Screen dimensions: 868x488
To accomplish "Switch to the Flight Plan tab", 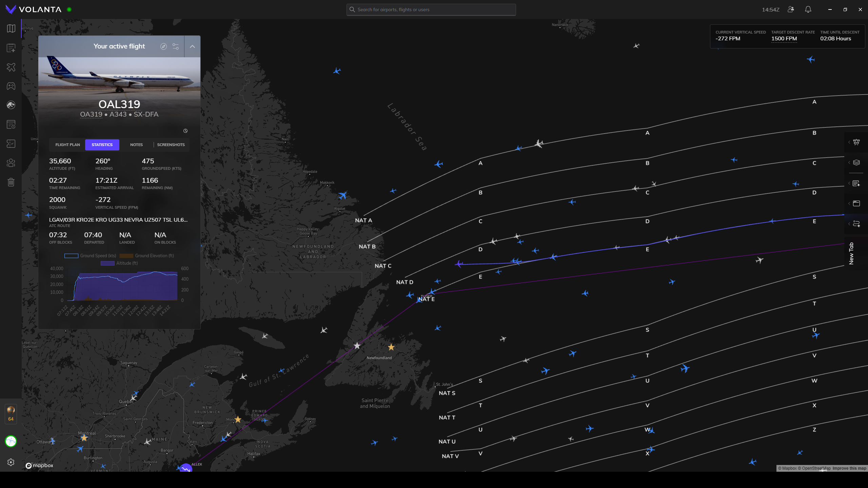I will click(67, 145).
